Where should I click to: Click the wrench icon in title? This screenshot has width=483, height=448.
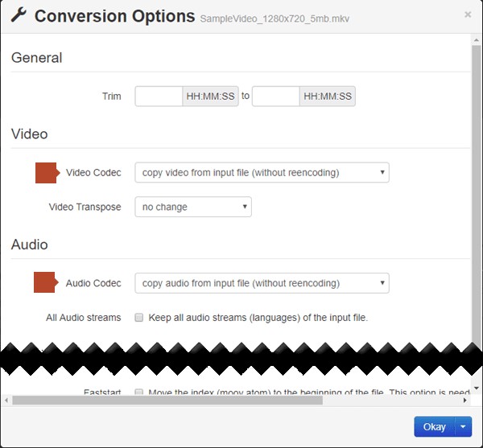point(19,15)
